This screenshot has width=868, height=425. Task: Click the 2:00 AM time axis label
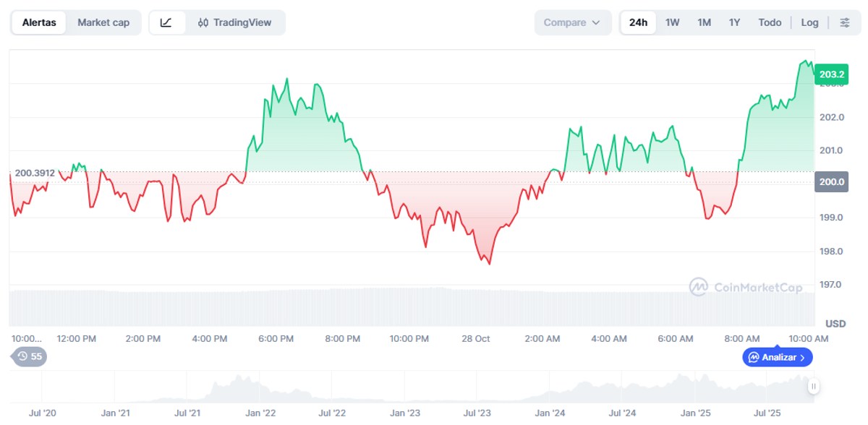point(542,338)
